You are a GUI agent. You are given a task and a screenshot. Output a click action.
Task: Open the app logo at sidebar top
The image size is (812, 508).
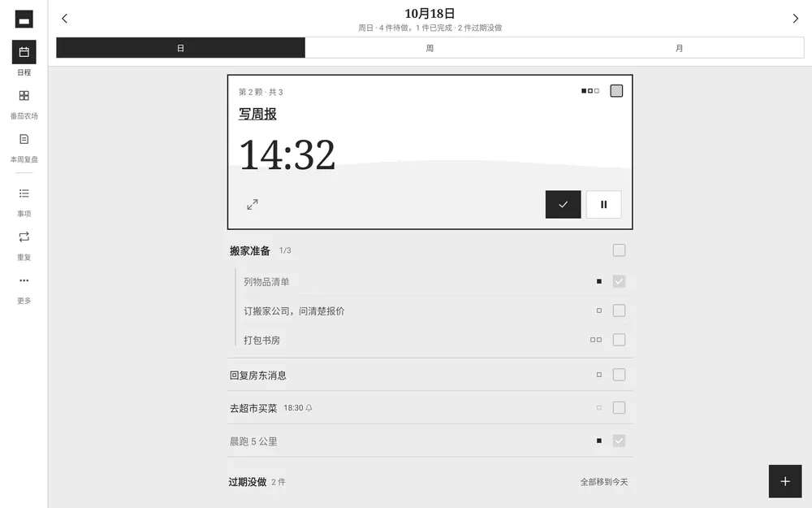coord(24,20)
